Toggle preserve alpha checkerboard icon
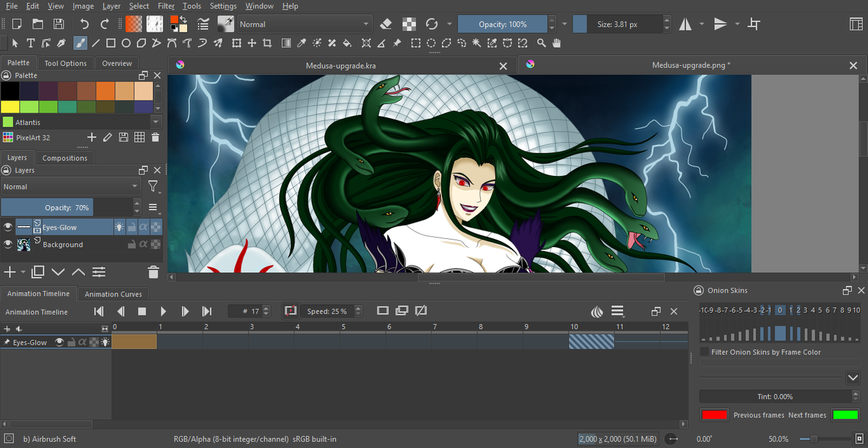This screenshot has width=868, height=448. [409, 24]
